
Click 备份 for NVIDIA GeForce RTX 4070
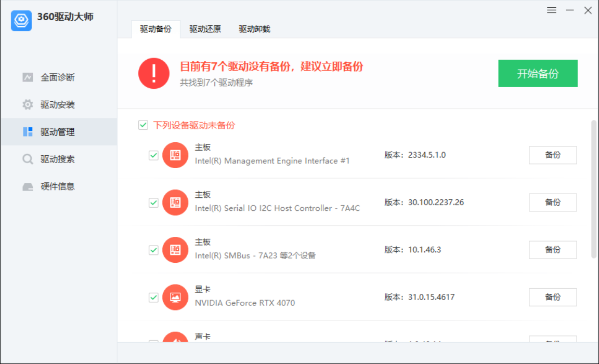[552, 297]
